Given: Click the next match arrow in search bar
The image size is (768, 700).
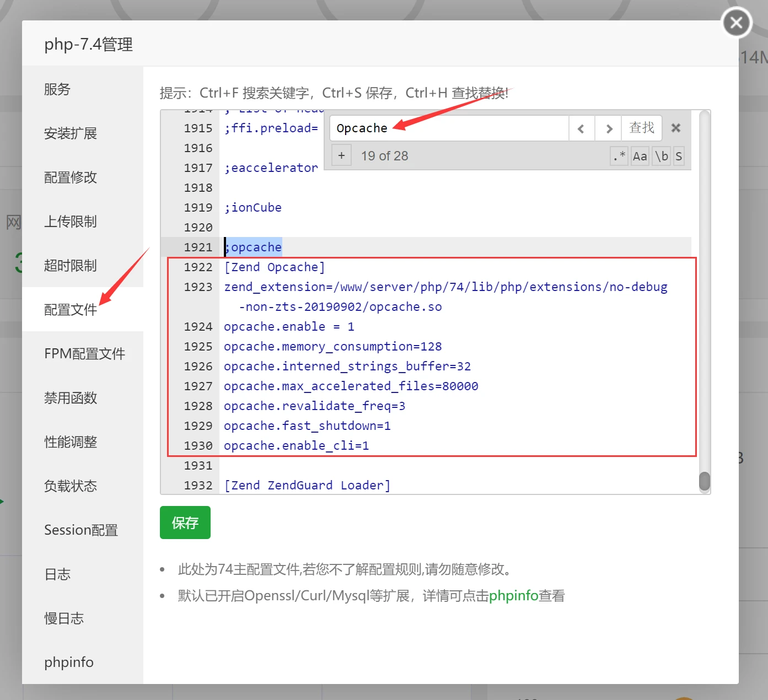Looking at the screenshot, I should click(608, 128).
